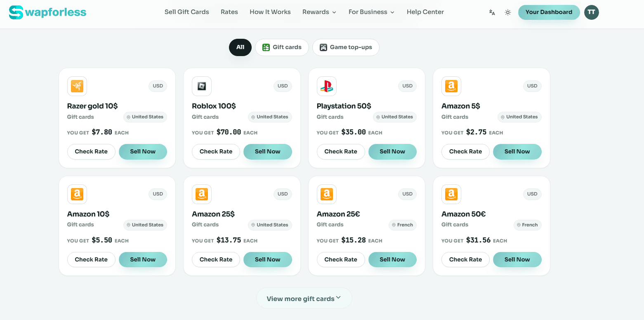Sell Now the Amazon 50€ card

[517, 260]
